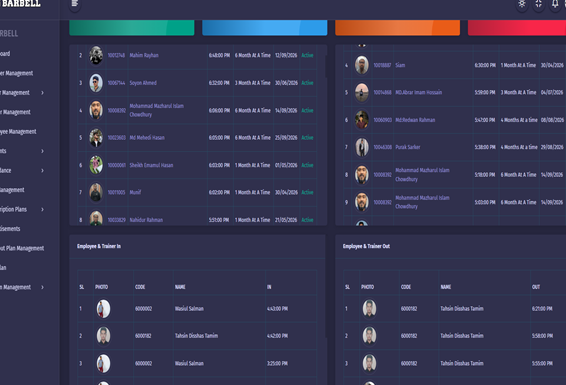Open member link Md:Redwan Rahman

click(x=415, y=120)
